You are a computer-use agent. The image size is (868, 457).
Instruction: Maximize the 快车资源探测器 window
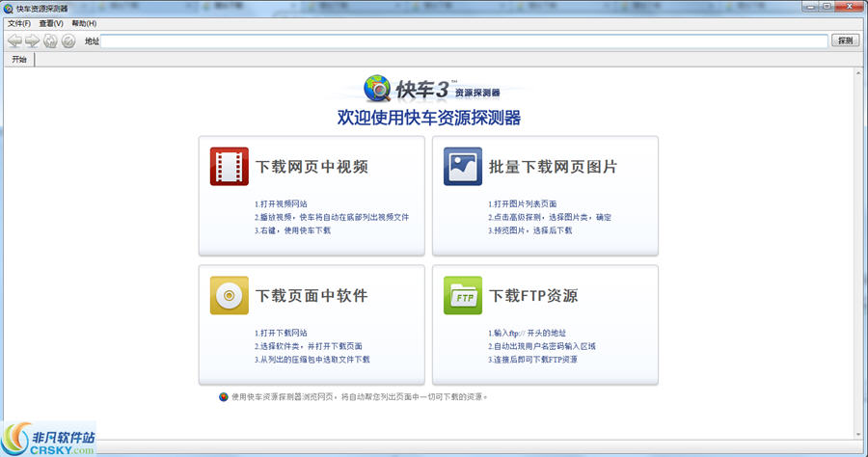(827, 7)
